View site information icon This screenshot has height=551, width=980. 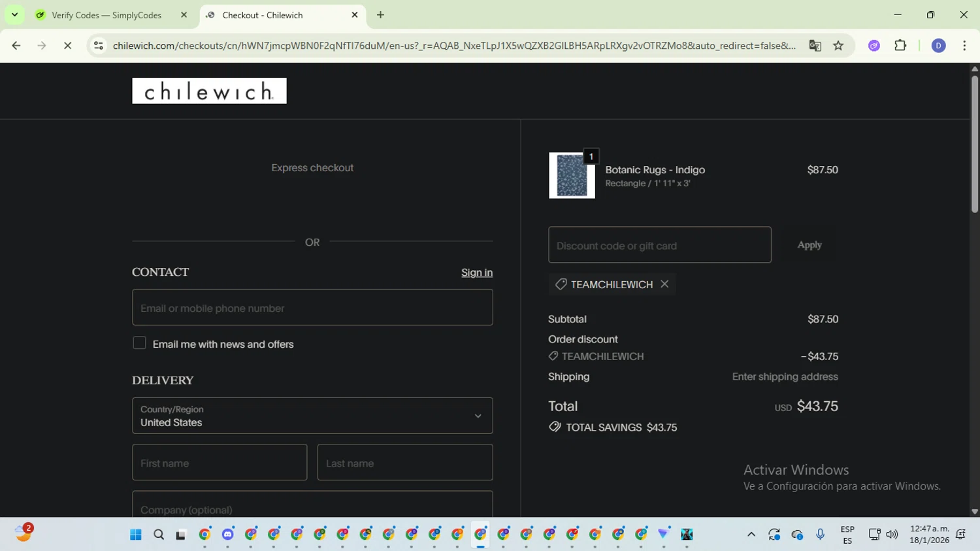99,46
